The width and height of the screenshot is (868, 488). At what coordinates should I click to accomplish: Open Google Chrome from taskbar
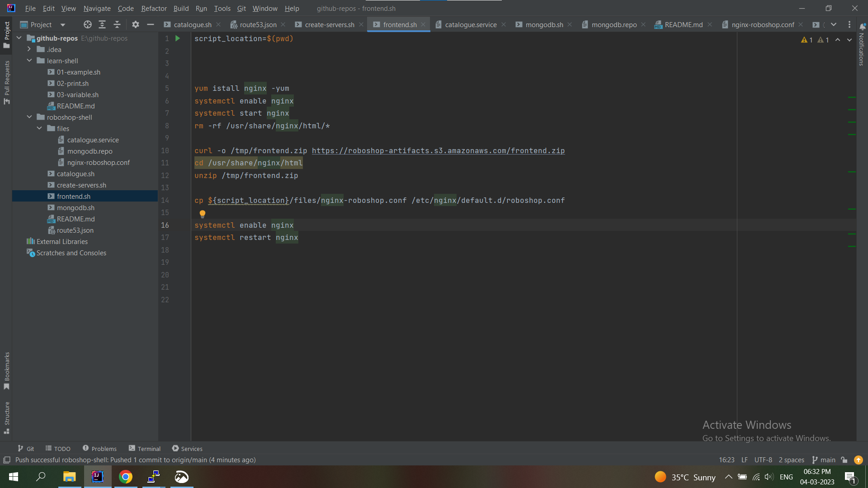126,477
